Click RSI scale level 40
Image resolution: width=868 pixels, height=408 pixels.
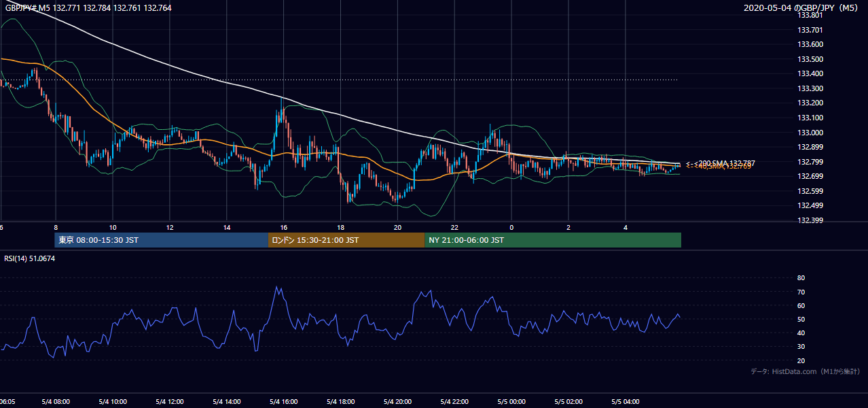pyautogui.click(x=801, y=333)
